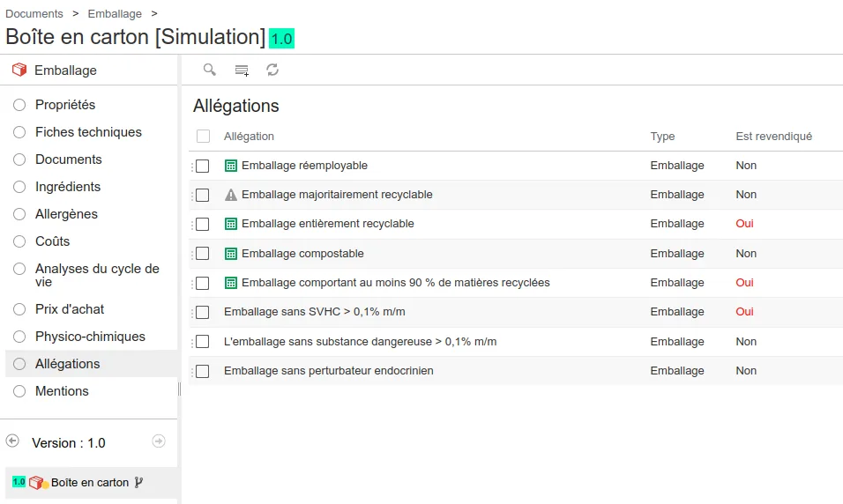Click the refresh arrows icon in toolbar
Viewport: 843px width, 504px height.
272,70
